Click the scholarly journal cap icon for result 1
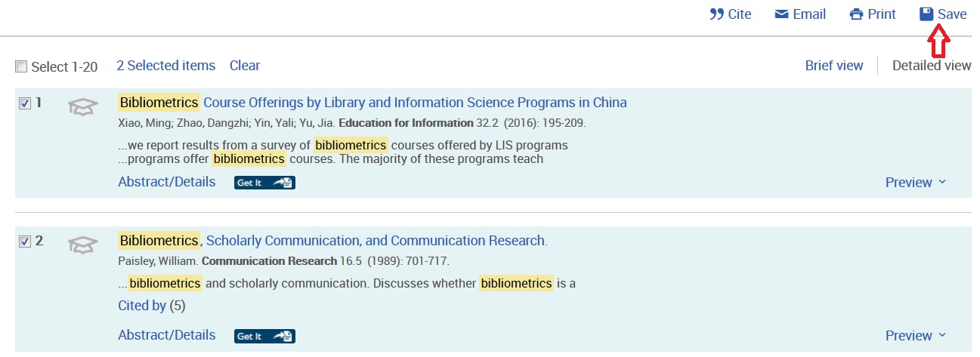Screen dimensions: 980x357 coord(83,107)
